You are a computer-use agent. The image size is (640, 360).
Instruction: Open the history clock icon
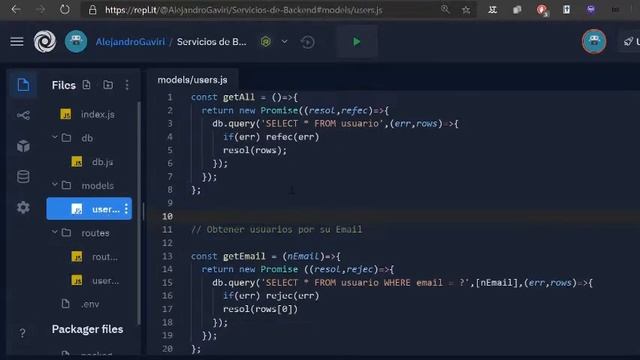[308, 42]
